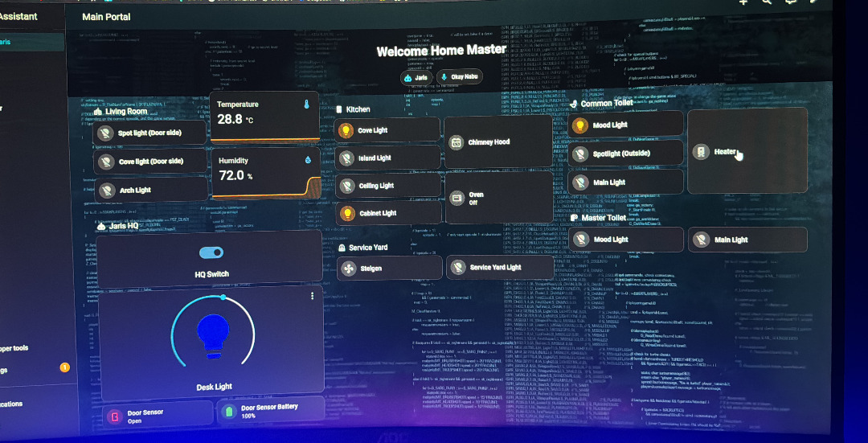Click the Kitchen heading icon
This screenshot has height=443, width=868.
click(339, 109)
